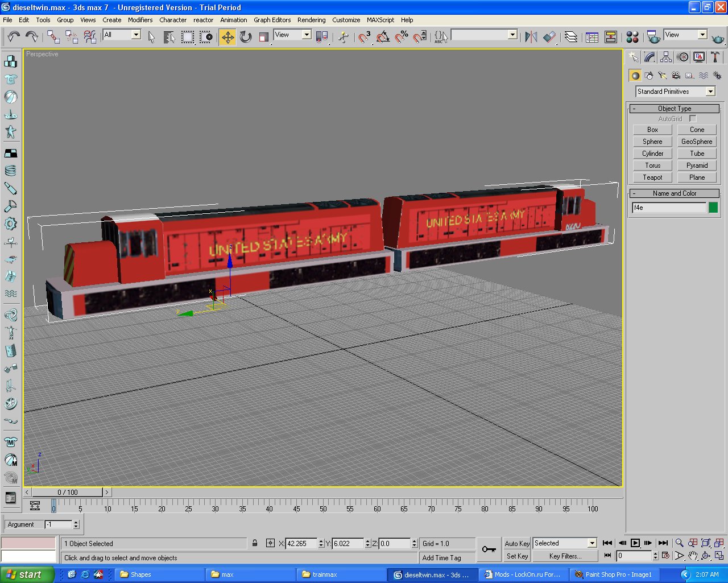Open the render type View dropdown
This screenshot has width=728, height=583.
point(702,35)
